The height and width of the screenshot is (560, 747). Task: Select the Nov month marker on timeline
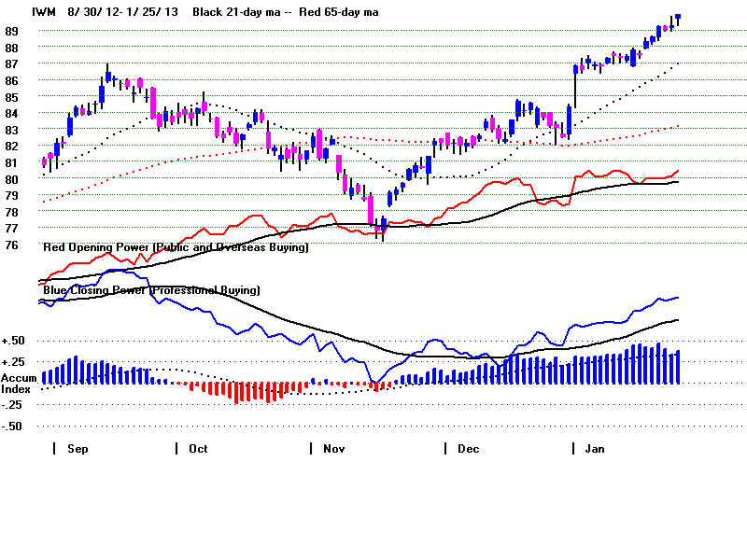point(332,449)
